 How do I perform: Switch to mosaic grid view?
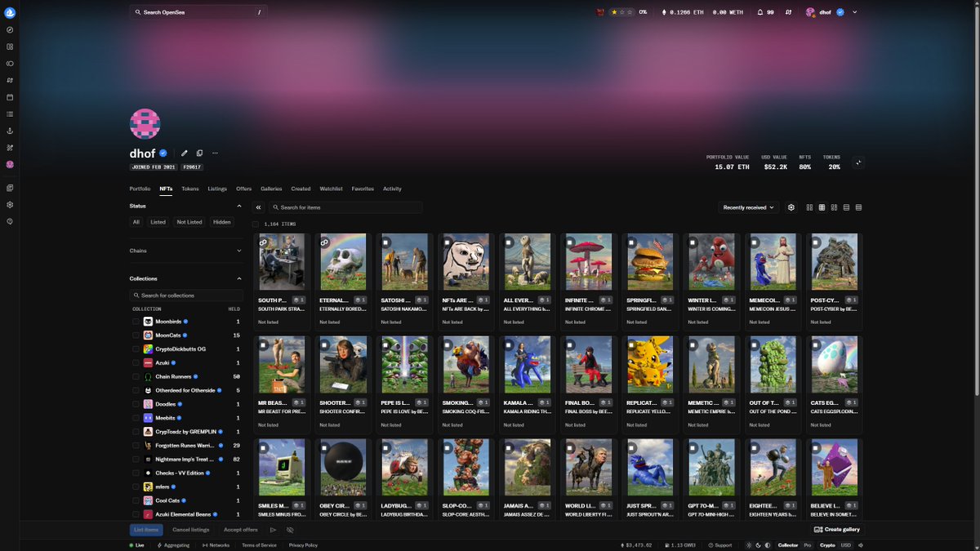[x=834, y=207]
